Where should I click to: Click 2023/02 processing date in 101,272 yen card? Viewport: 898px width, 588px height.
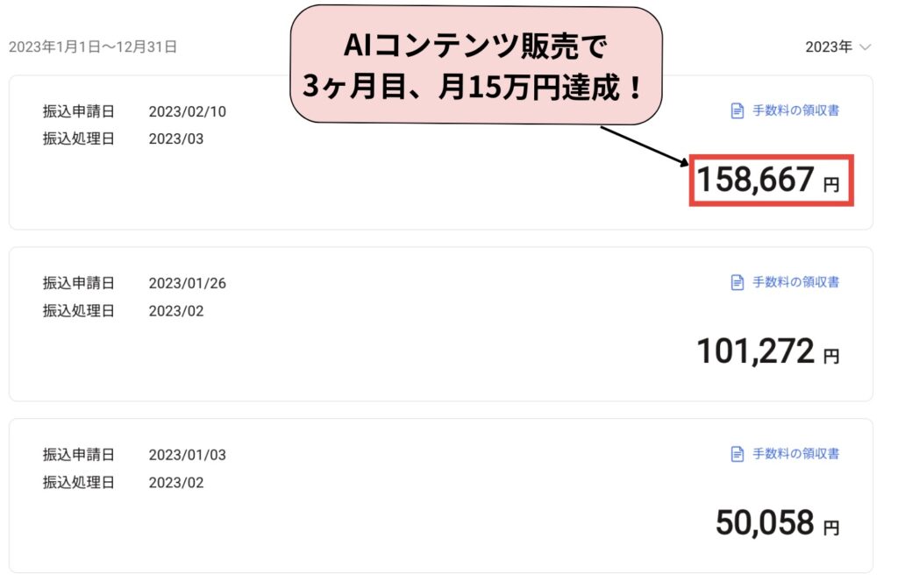pos(176,310)
